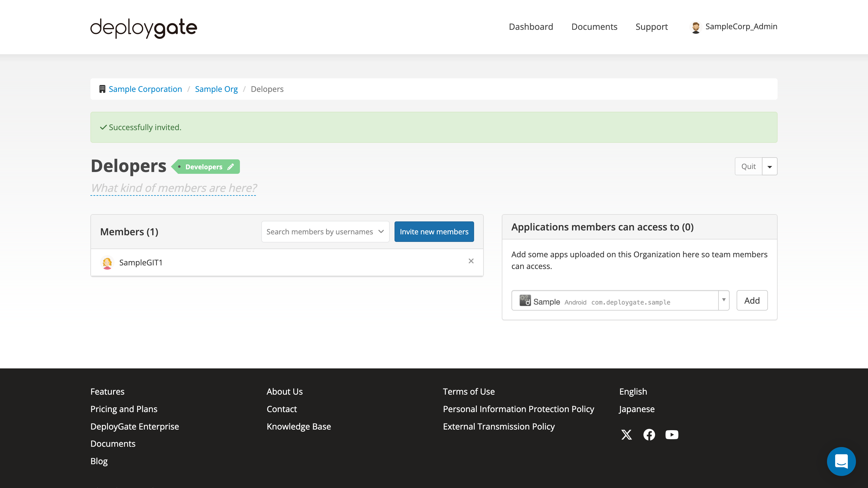Viewport: 868px width, 488px height.
Task: Open the Features footer link
Action: [x=108, y=392]
